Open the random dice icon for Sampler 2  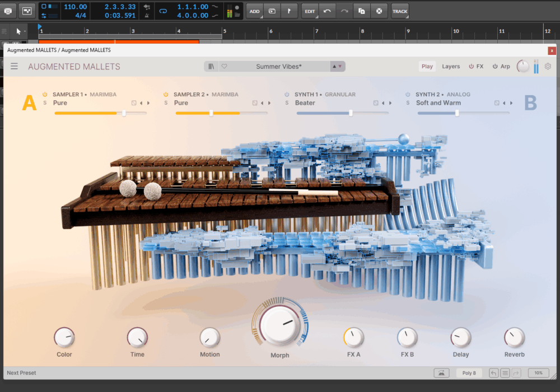(x=255, y=103)
